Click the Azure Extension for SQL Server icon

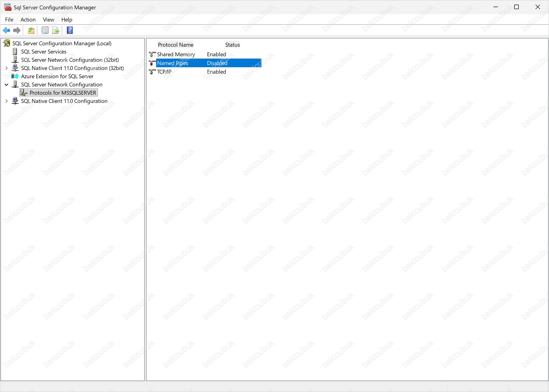pos(15,77)
